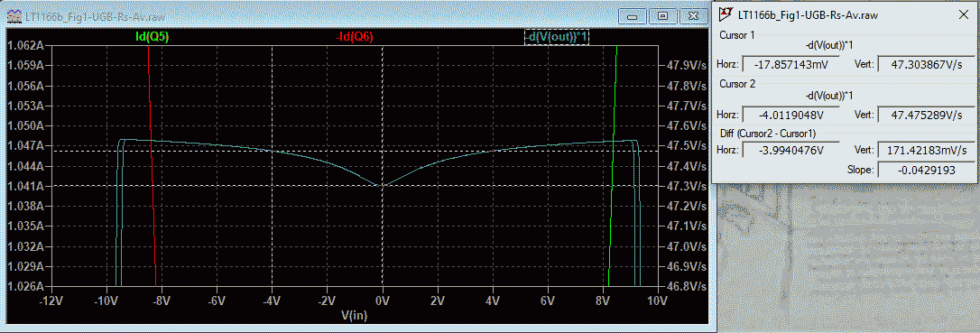Close the waveform plot window
Screen dimensions: 980x333
tap(694, 16)
